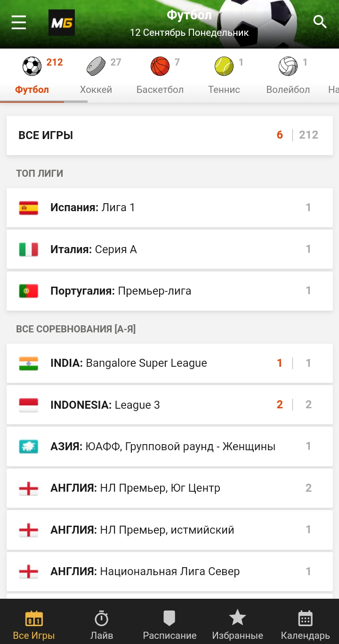Select the Футбол sport tab
Image resolution: width=339 pixels, height=644 pixels.
(32, 75)
